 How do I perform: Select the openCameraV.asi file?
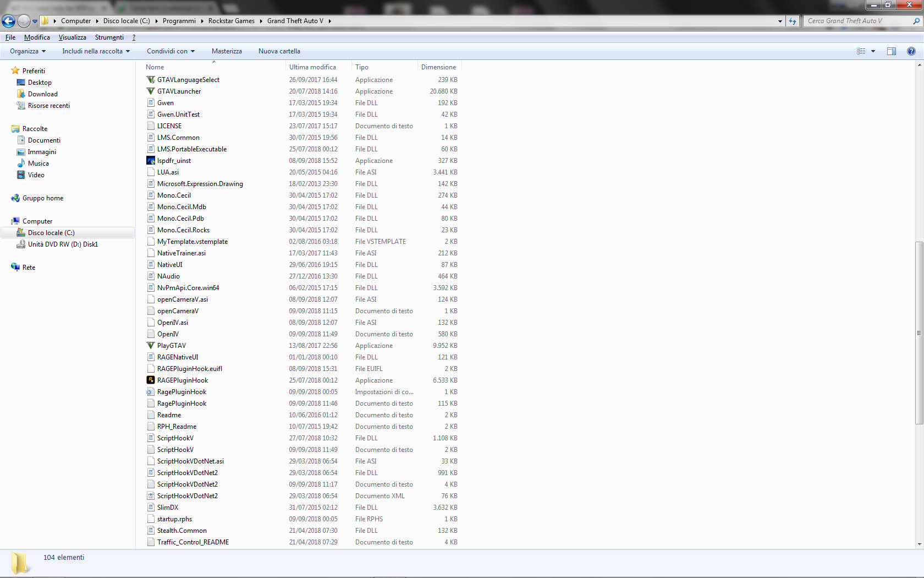tap(183, 299)
